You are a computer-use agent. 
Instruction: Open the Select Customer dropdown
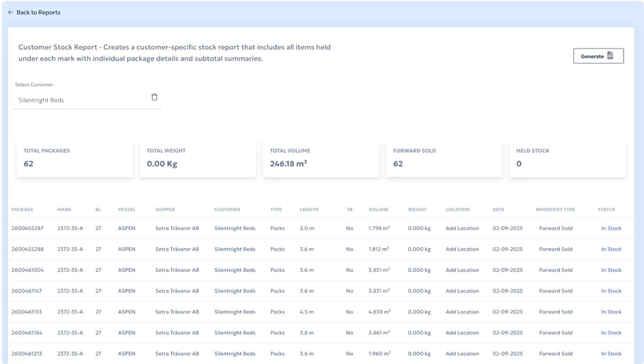[x=80, y=100]
